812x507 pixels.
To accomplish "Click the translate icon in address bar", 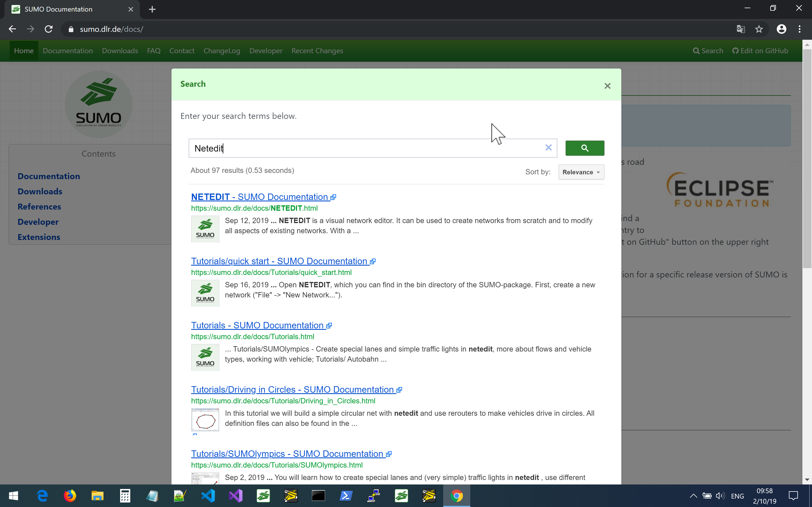I will 741,29.
